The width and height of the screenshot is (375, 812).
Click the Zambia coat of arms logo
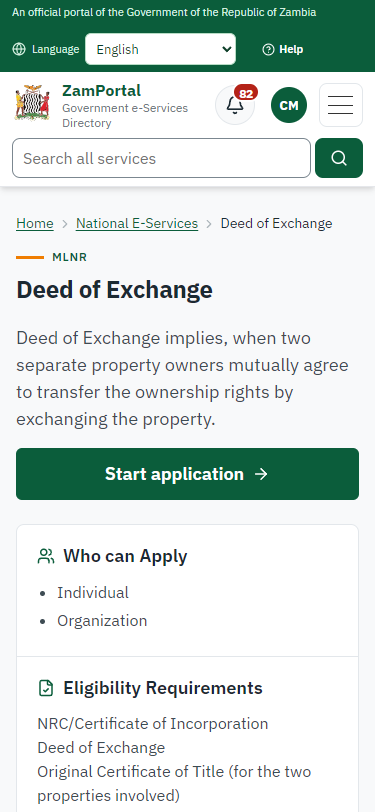click(x=32, y=103)
